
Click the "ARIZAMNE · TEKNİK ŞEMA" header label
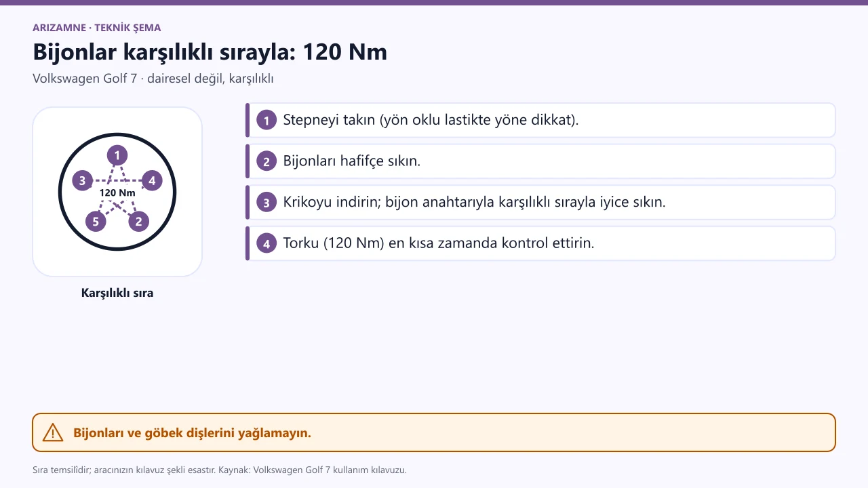pyautogui.click(x=96, y=28)
